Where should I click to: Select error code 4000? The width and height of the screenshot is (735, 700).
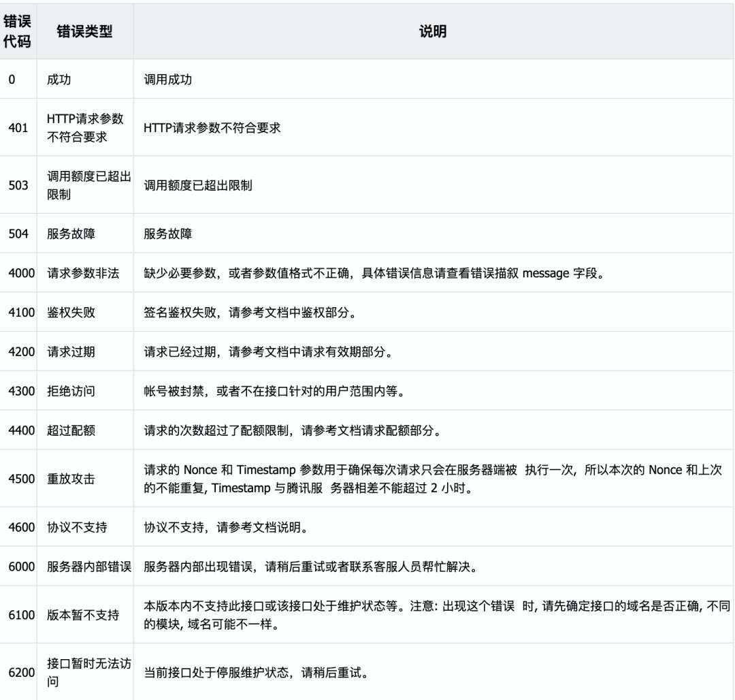point(22,273)
